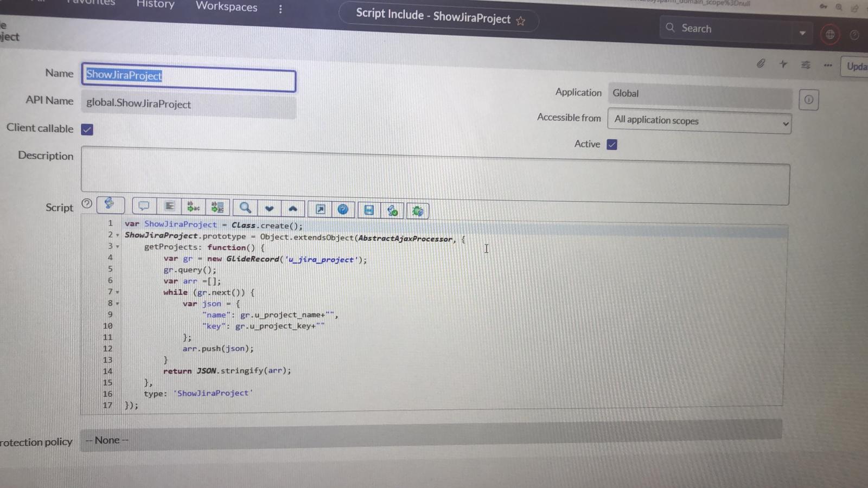Click the "key": gr.u_project_key line
Image resolution: width=868 pixels, height=488 pixels.
(264, 326)
